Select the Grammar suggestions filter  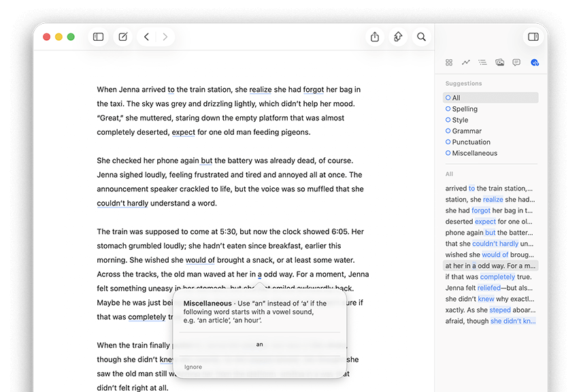tap(467, 131)
